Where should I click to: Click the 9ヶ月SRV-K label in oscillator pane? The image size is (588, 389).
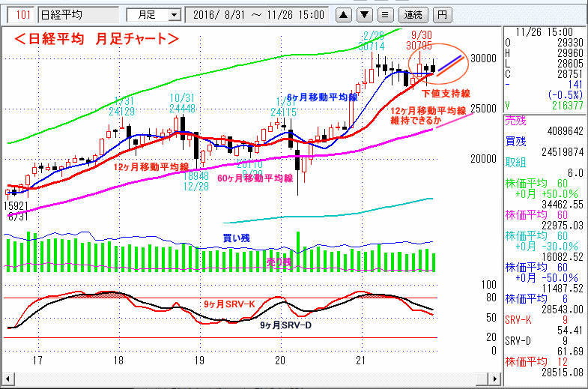click(229, 305)
